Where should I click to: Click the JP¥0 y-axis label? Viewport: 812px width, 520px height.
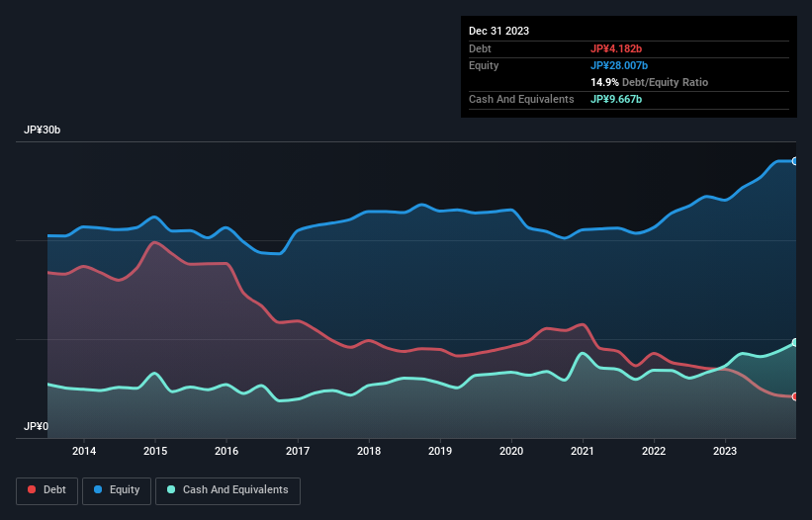click(x=36, y=426)
